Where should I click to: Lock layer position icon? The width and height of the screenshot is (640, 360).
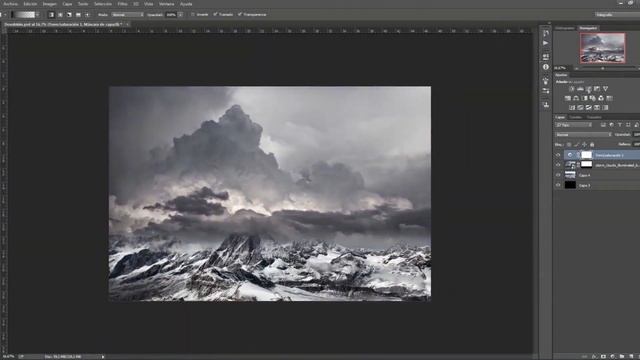point(584,144)
